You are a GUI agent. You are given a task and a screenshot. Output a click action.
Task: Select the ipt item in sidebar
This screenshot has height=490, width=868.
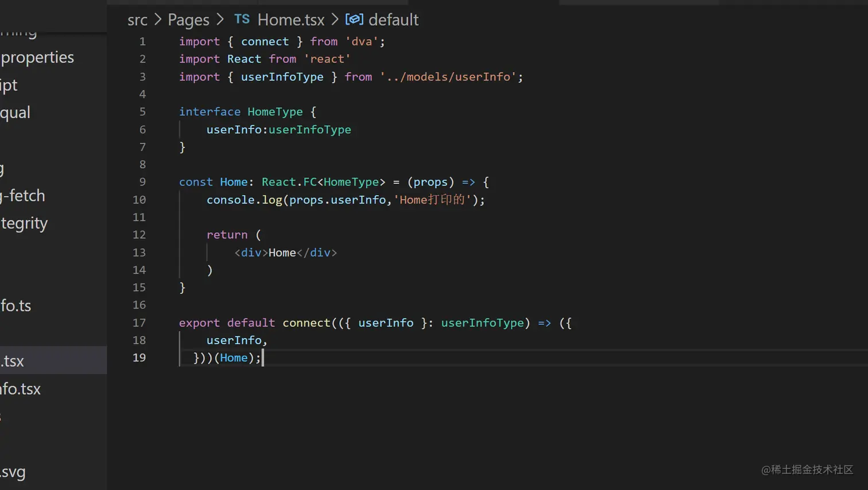9,85
